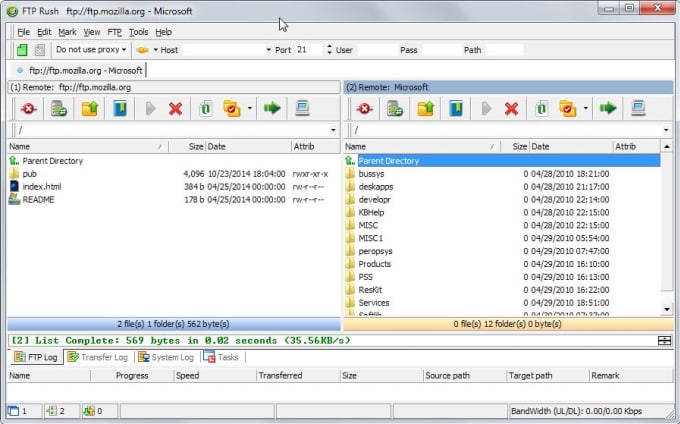Click the disconnect icon in the right pane toolbar
Viewport: 680px width, 424px height.
coord(365,108)
